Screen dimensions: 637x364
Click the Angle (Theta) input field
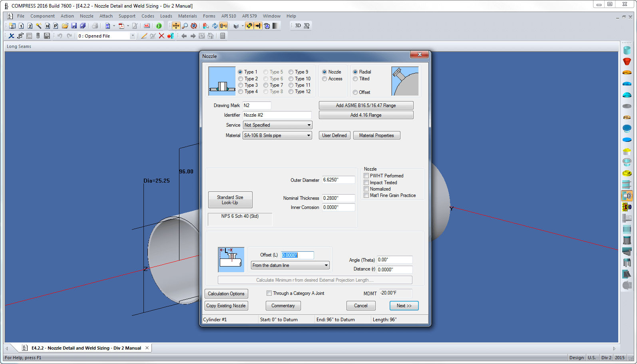pyautogui.click(x=394, y=260)
